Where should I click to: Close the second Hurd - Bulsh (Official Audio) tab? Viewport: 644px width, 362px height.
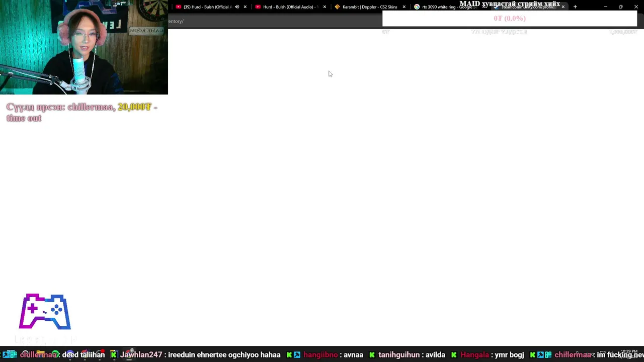click(325, 7)
